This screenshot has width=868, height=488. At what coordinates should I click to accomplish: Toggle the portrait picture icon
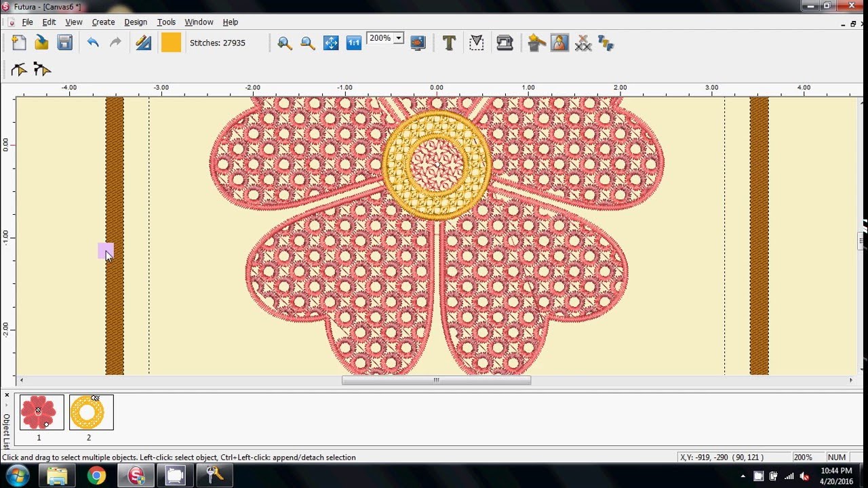click(x=559, y=43)
